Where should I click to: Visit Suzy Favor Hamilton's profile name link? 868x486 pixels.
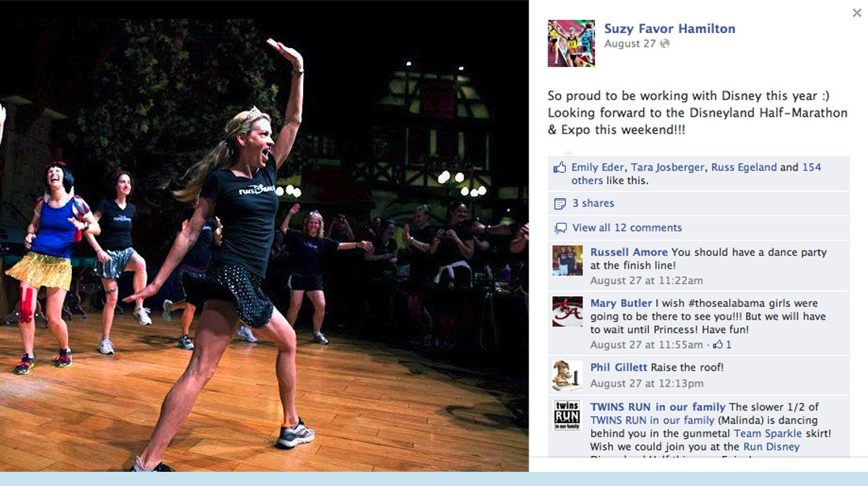[669, 28]
